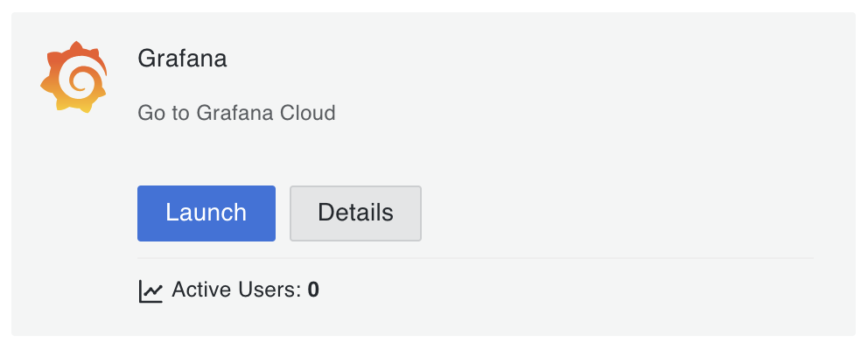Open the Grafana Details page
The height and width of the screenshot is (350, 868).
(x=355, y=213)
